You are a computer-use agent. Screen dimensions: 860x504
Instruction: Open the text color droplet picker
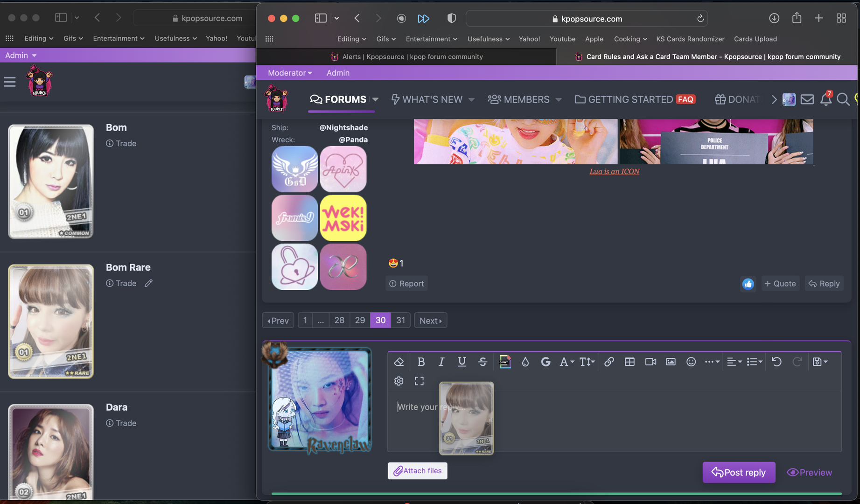[525, 362]
